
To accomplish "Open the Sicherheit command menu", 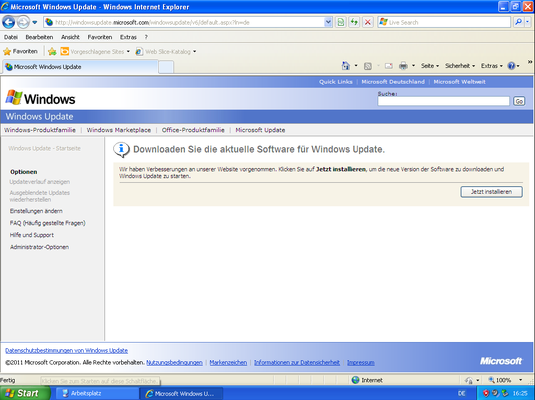I will pos(460,66).
